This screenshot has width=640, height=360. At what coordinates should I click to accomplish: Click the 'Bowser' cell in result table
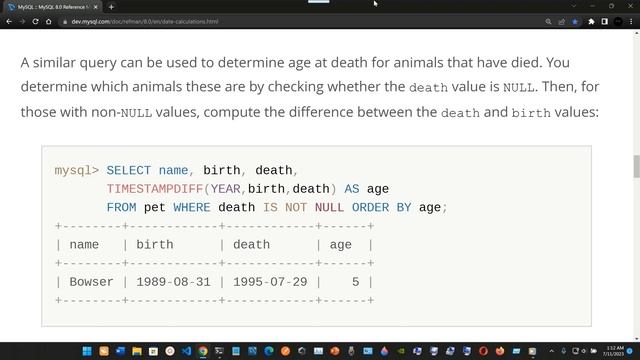click(x=91, y=282)
